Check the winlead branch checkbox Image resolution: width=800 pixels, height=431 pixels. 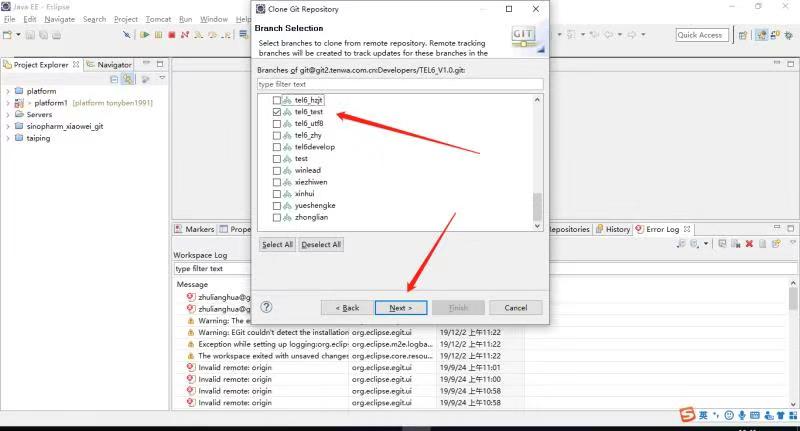277,170
